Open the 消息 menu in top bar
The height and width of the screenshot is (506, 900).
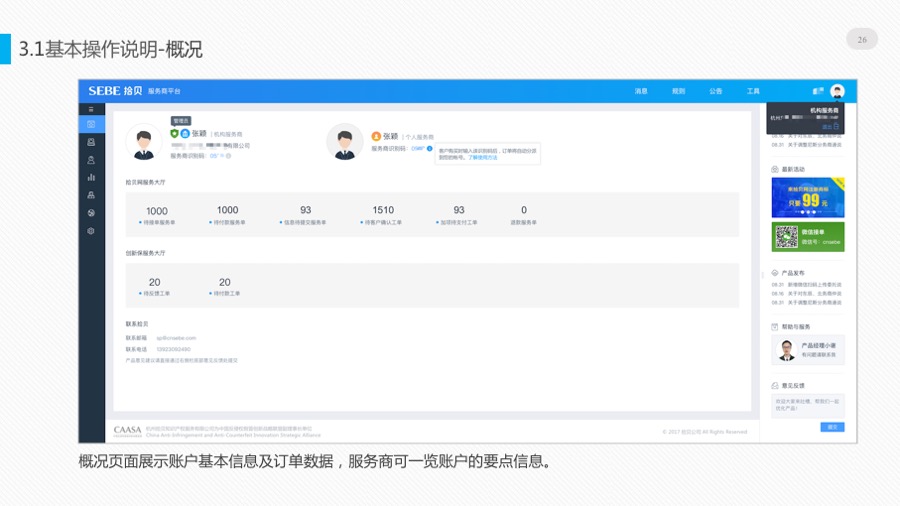[641, 91]
